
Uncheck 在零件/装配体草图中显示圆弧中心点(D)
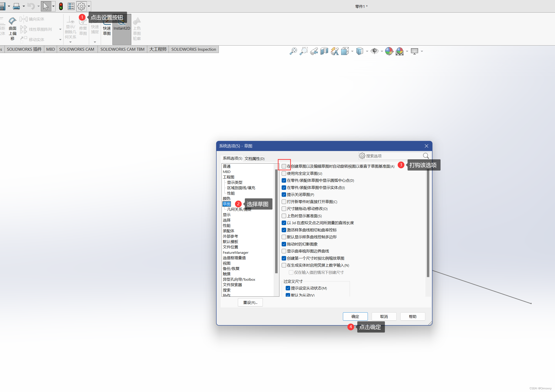(284, 181)
